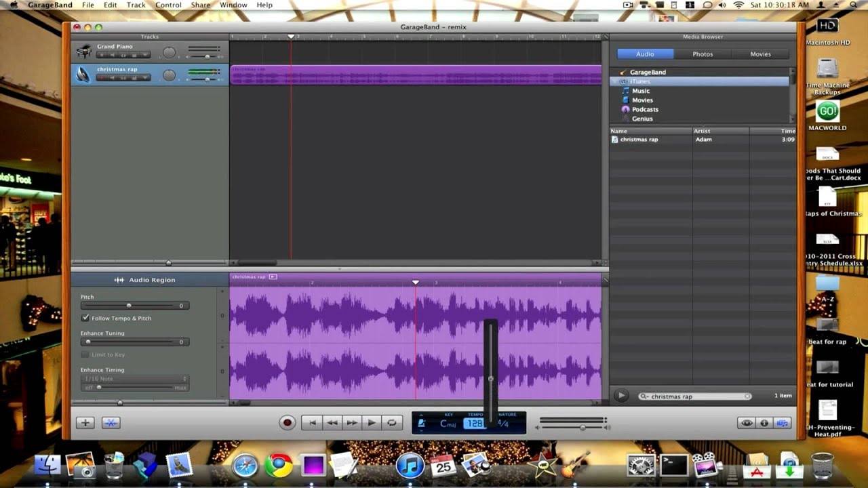Open the 4/4 time signature menu
868x488 pixels.
tap(503, 424)
